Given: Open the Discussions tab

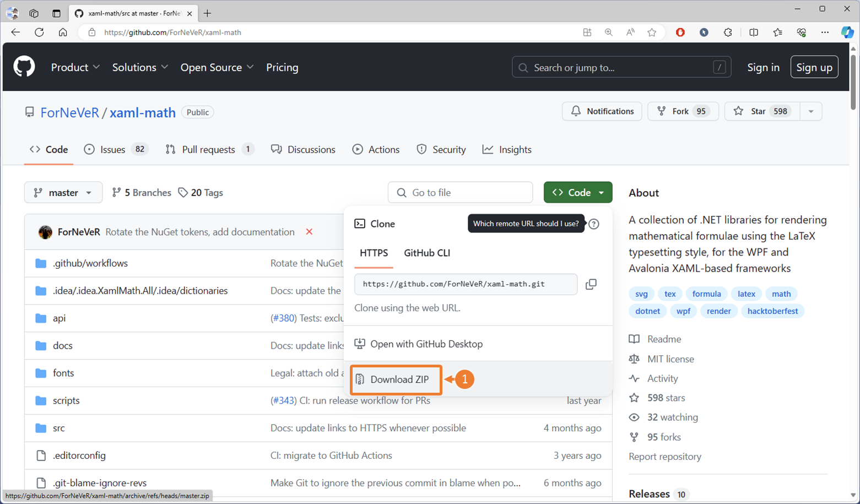Looking at the screenshot, I should click(x=303, y=149).
